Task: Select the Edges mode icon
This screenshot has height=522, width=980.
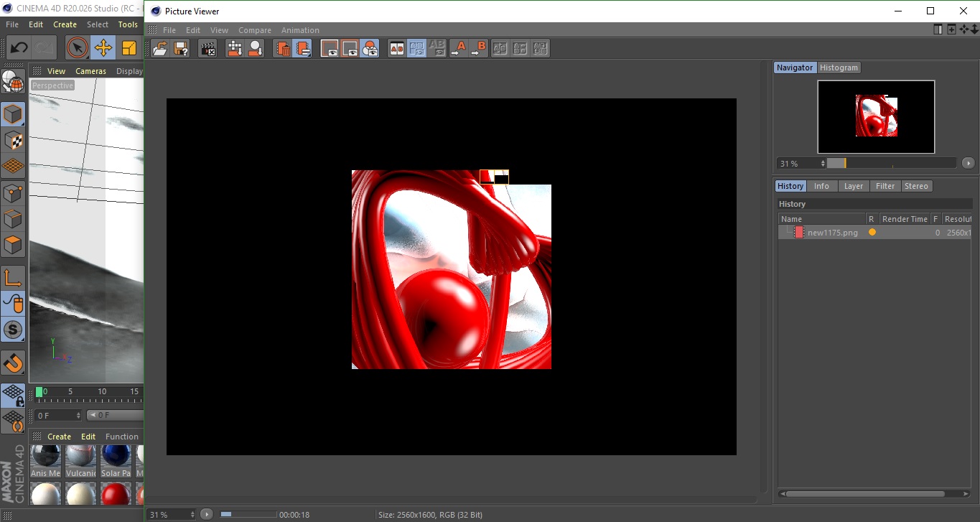Action: tap(13, 219)
